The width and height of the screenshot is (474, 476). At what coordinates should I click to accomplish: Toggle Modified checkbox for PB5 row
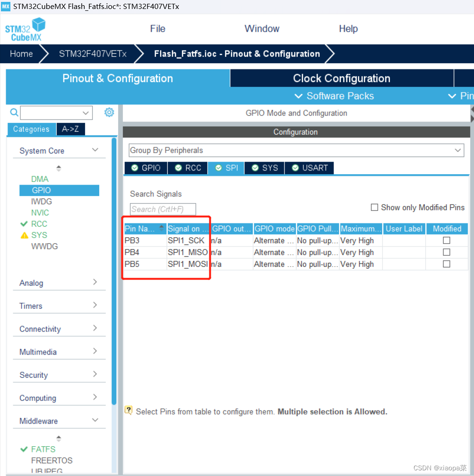[x=446, y=264]
